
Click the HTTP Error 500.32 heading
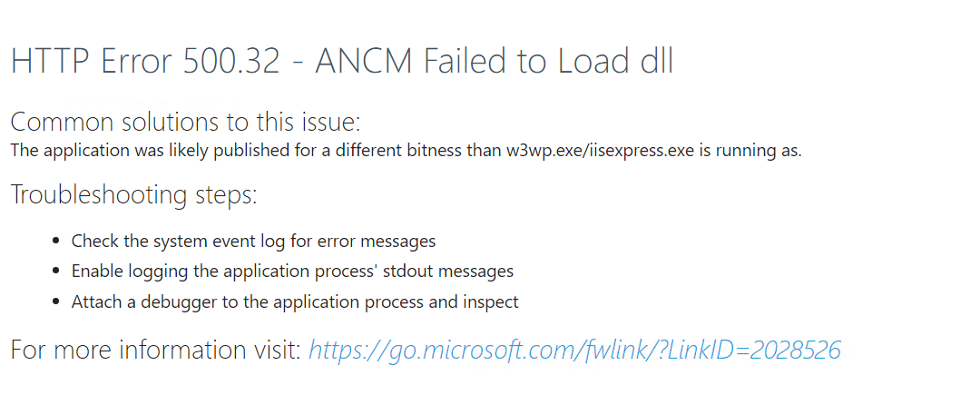(342, 61)
